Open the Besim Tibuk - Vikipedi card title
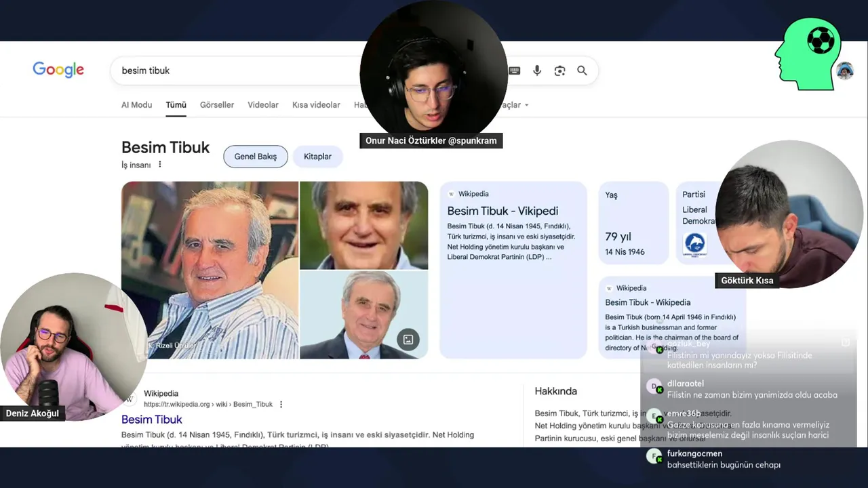 click(x=502, y=211)
